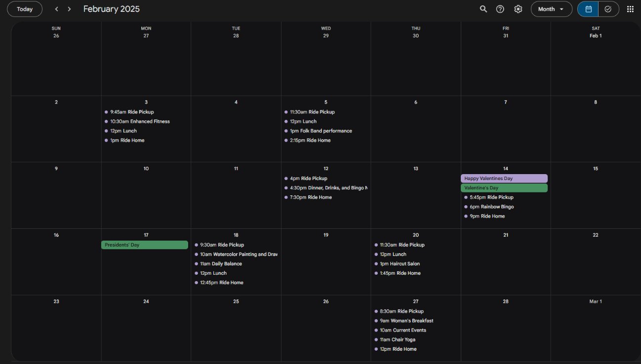This screenshot has width=641, height=364.
Task: Expand the Month view dropdown
Action: [x=551, y=9]
